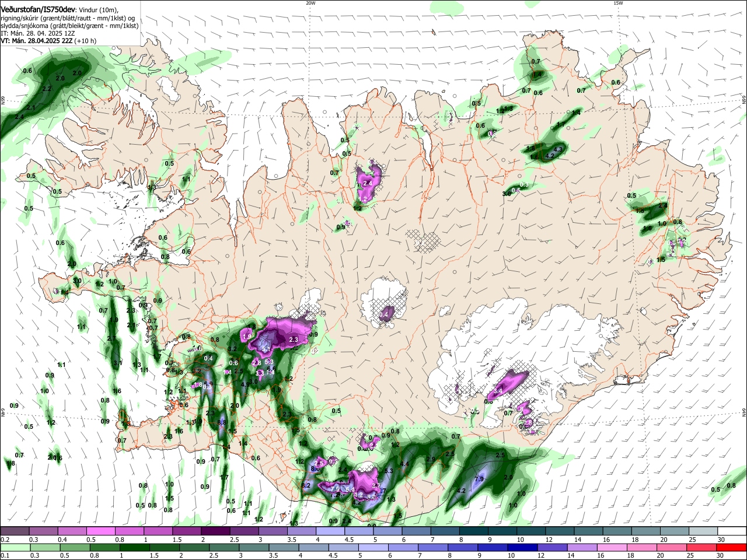Click the dark grey-purple 0.2–0.3 snow scale swatch
The image size is (747, 560).
15,531
